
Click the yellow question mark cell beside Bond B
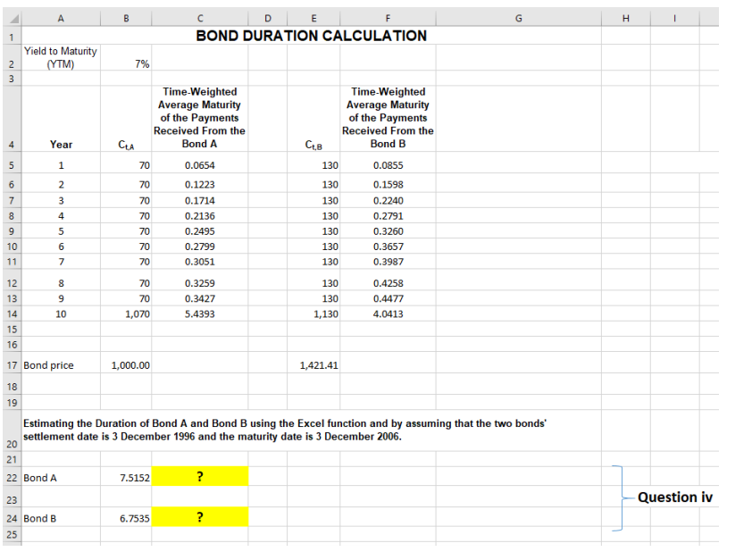(199, 517)
